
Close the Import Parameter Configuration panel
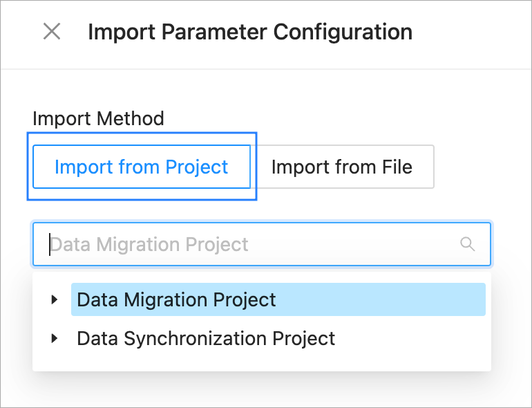tap(52, 32)
